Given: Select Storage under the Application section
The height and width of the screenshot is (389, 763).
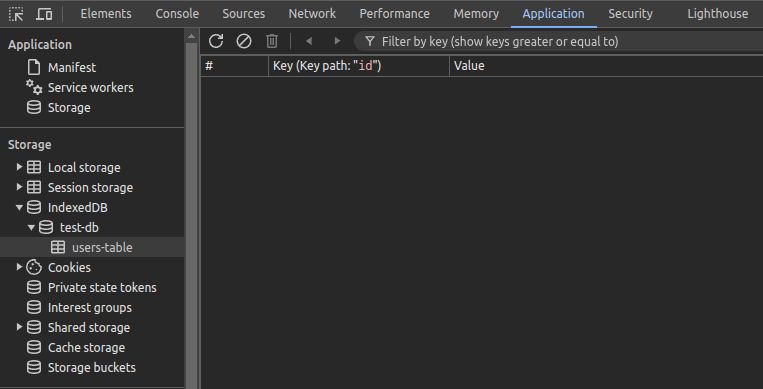Looking at the screenshot, I should pyautogui.click(x=69, y=108).
